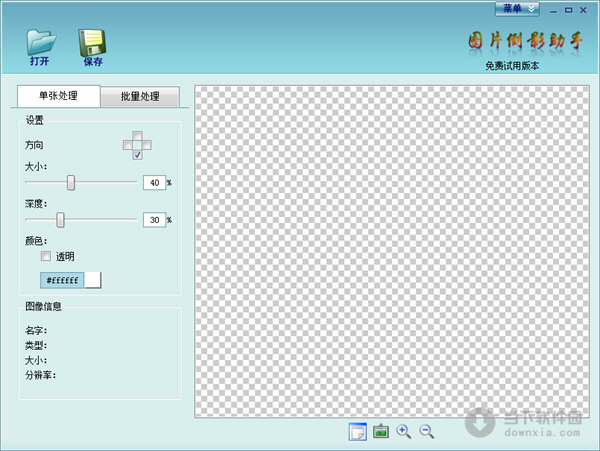Click the checkered image preview canvas
Screen dimensions: 600x451
392,251
